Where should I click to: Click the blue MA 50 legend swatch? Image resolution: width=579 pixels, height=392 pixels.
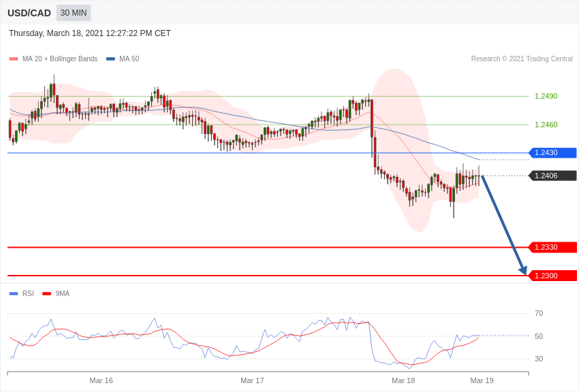pos(110,59)
